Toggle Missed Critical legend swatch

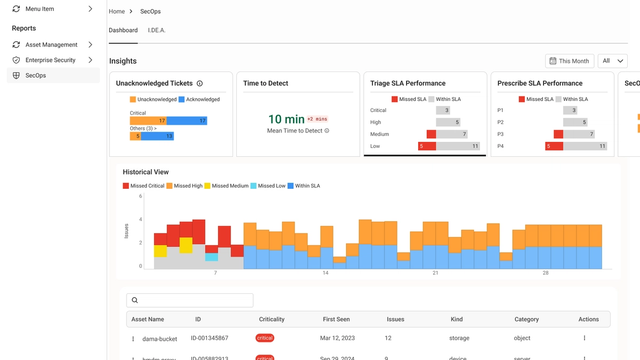click(126, 186)
